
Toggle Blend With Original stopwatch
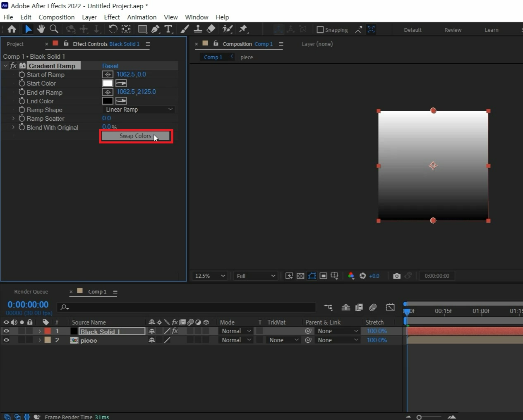22,127
